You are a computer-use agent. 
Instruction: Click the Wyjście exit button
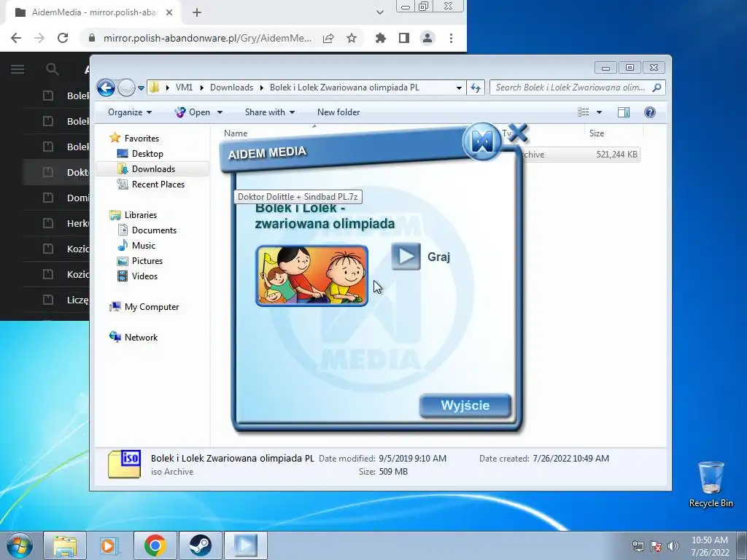(465, 405)
